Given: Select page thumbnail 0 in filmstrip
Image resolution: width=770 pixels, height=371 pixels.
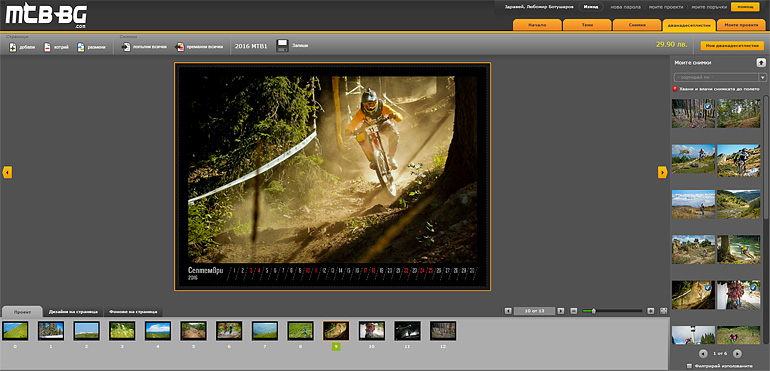Looking at the screenshot, I should (15, 331).
